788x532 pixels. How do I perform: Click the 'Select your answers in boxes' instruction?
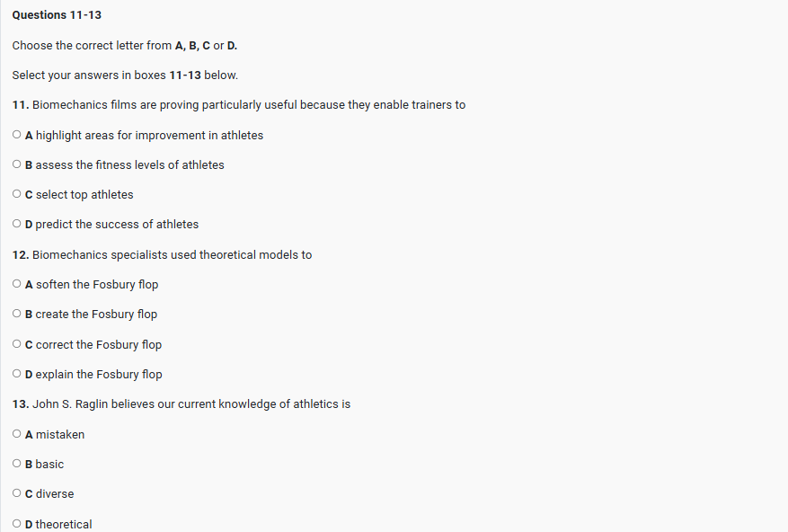tap(125, 75)
